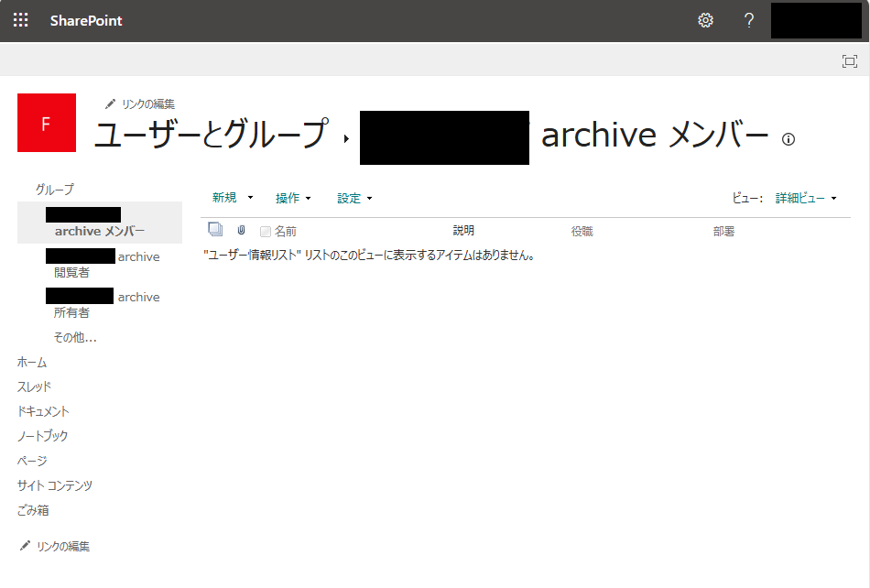
Task: Select the archive メンバー group
Action: coord(100,223)
